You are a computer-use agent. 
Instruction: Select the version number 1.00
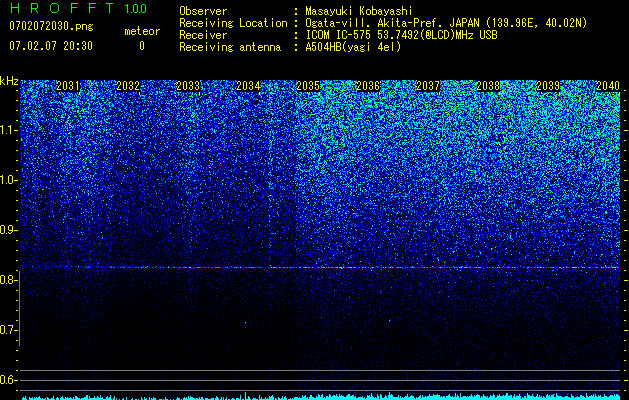[x=135, y=8]
